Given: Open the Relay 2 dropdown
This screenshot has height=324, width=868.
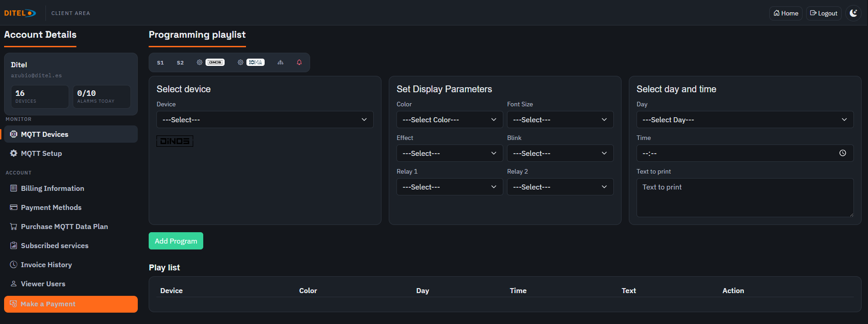Looking at the screenshot, I should click(560, 187).
